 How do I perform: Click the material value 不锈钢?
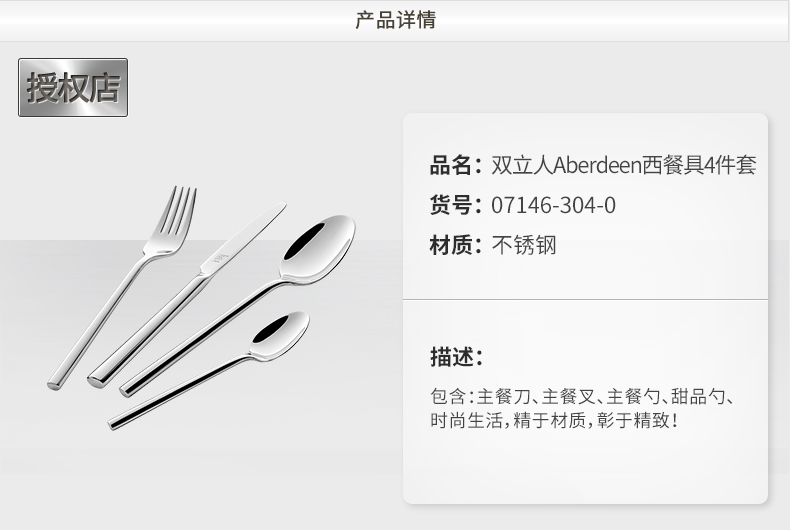[x=524, y=245]
